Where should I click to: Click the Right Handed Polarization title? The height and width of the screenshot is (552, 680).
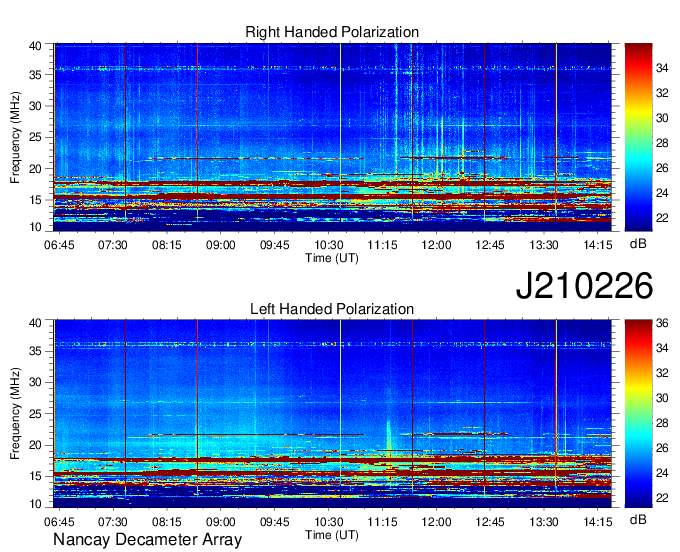pyautogui.click(x=332, y=32)
